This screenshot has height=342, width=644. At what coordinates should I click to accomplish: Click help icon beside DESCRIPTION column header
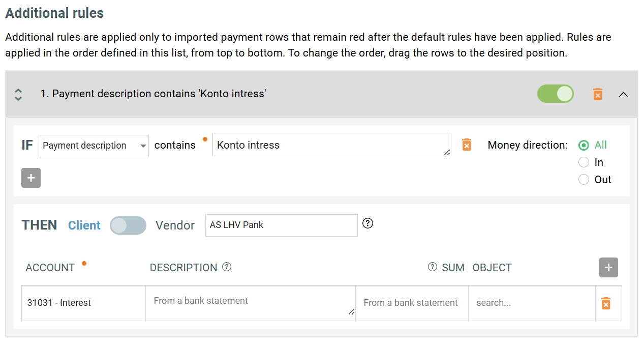tap(227, 267)
